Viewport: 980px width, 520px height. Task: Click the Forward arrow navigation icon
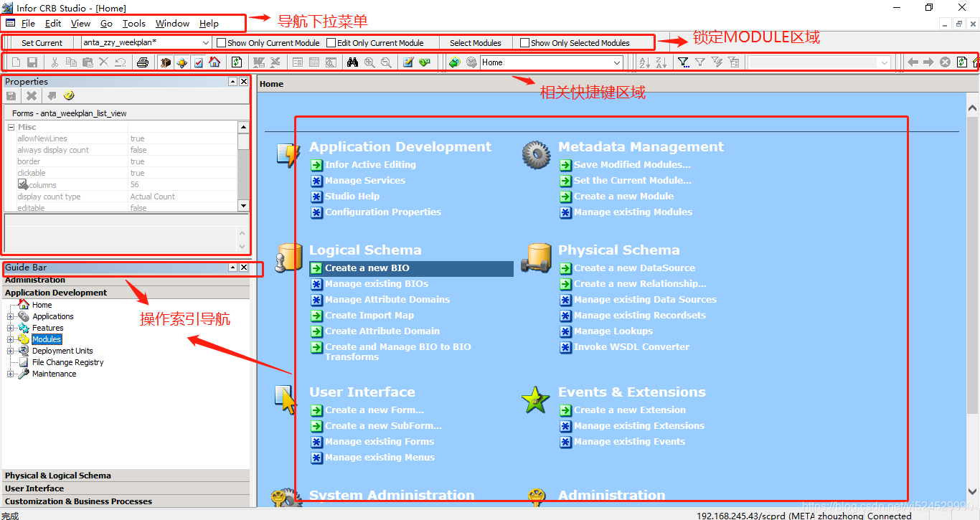(928, 62)
